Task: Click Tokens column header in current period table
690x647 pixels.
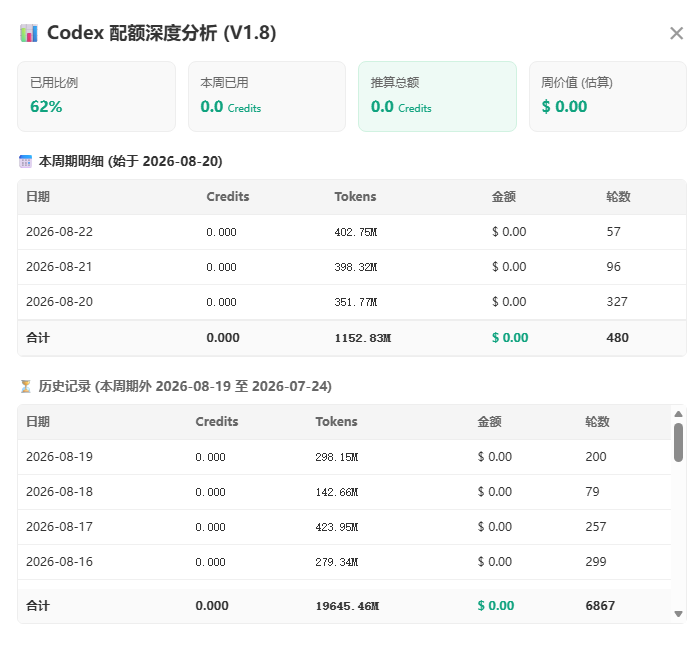Action: point(355,196)
